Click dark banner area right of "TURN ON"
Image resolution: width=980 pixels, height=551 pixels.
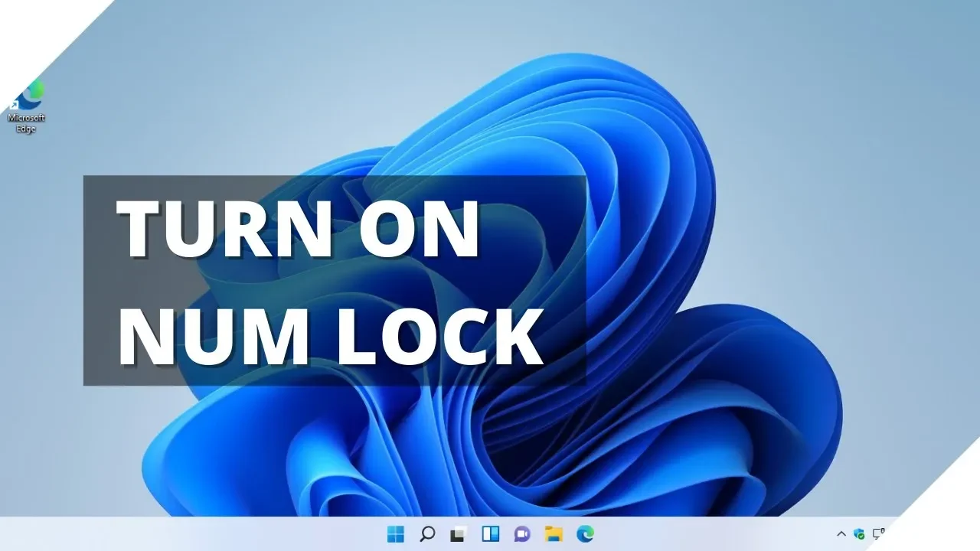coord(536,228)
